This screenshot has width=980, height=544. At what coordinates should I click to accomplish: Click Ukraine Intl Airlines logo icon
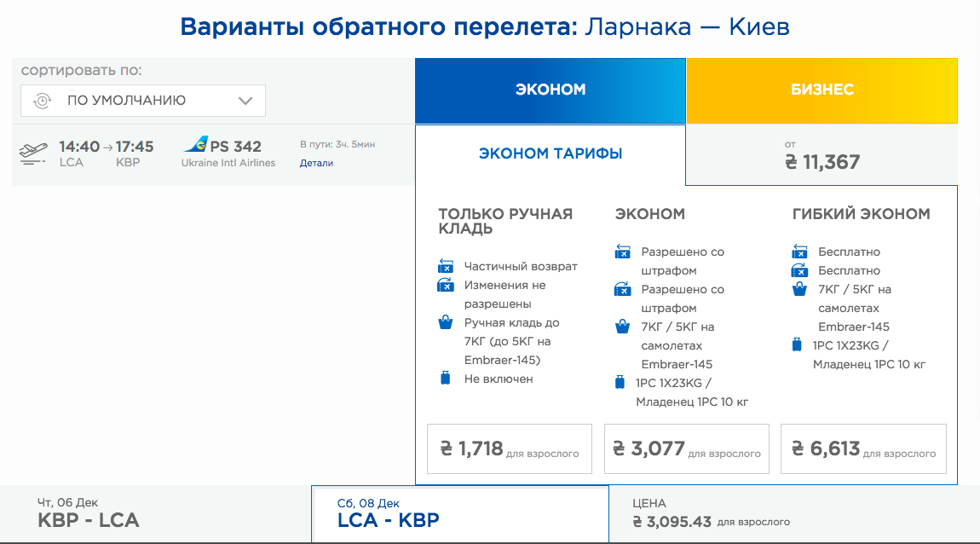pyautogui.click(x=196, y=145)
